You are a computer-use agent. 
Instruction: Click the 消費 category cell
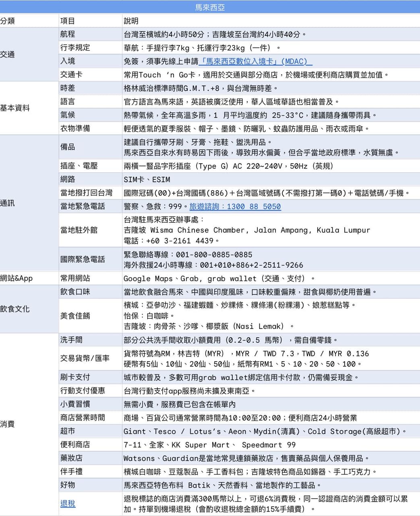[x=29, y=424]
